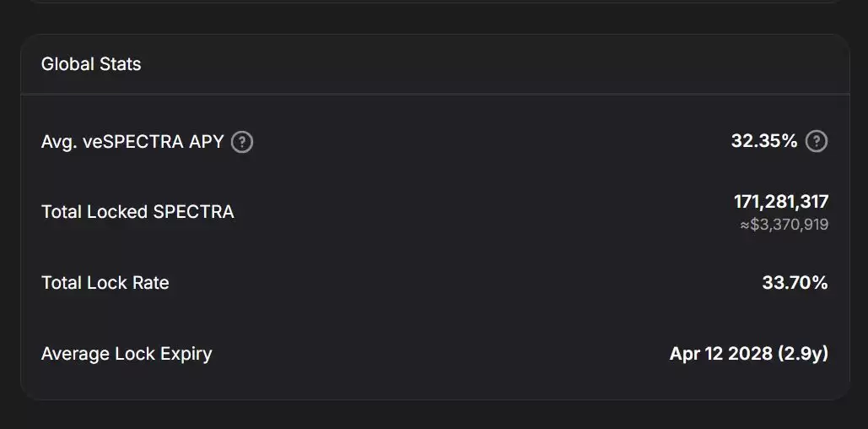
Task: Click the ≈$3,370,919 dollar value
Action: tap(784, 225)
